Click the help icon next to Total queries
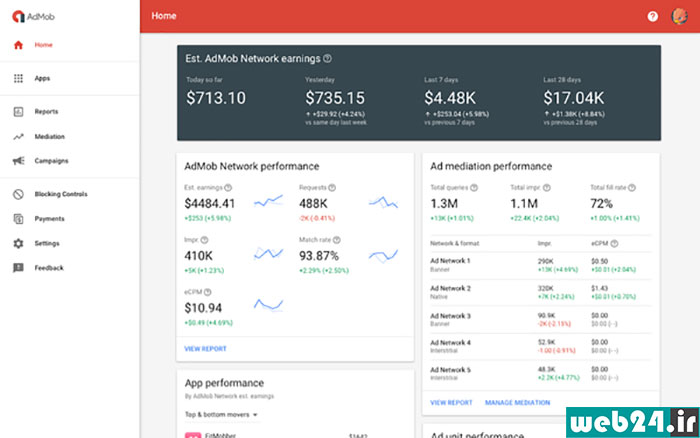The image size is (700, 438). [474, 188]
